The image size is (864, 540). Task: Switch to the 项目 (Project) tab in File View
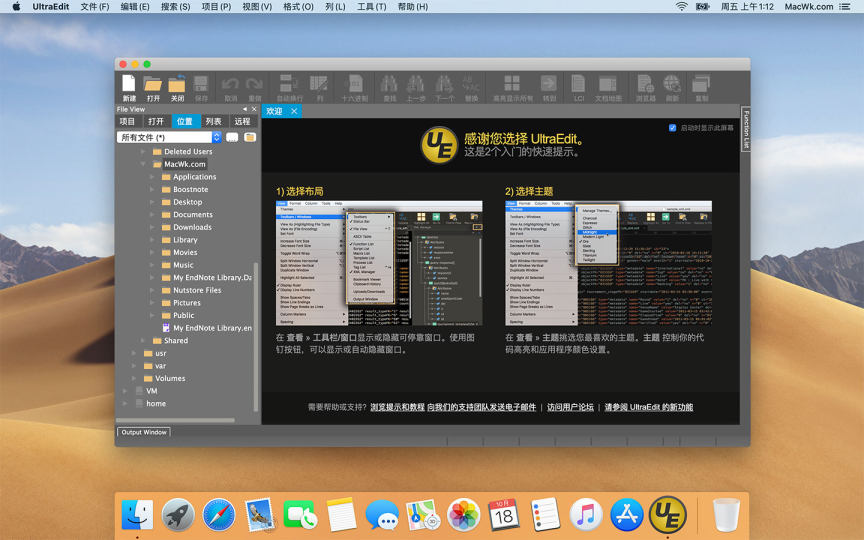click(127, 121)
